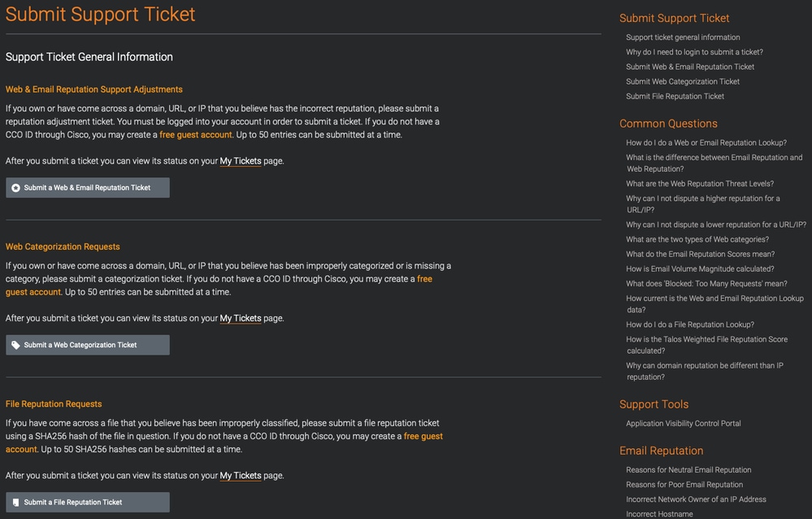
Task: Open 'Why can I not dispute a lower reputation' question
Action: pos(715,225)
